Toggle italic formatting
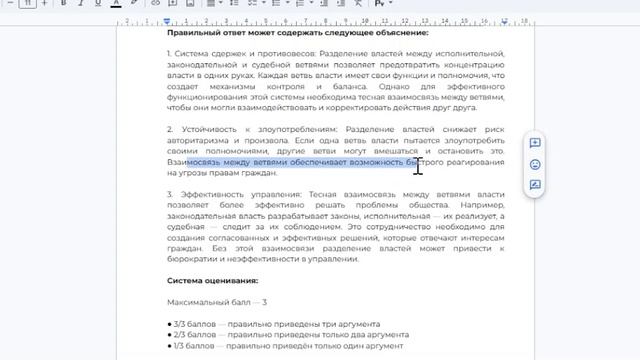Screen dimensions: 640x360 [x=81, y=3]
